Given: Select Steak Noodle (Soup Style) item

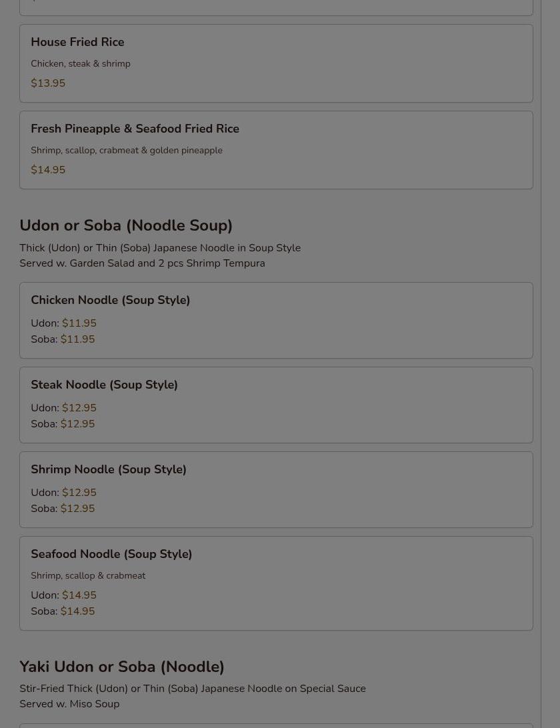Looking at the screenshot, I should coord(276,405).
